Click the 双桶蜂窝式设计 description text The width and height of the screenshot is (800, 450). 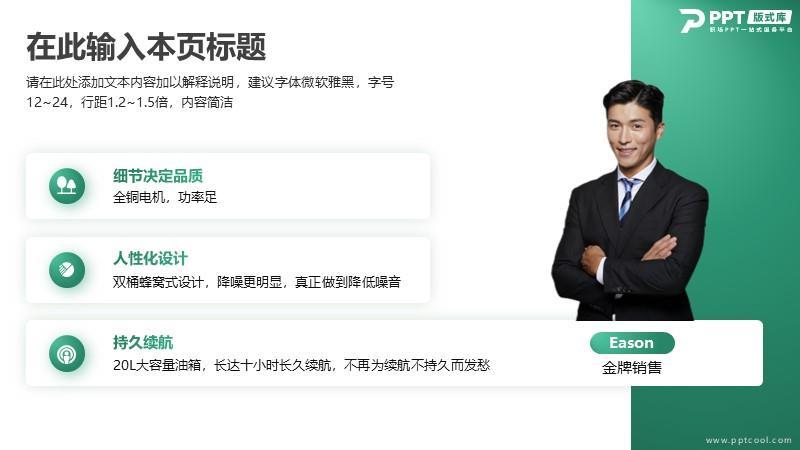pos(257,282)
